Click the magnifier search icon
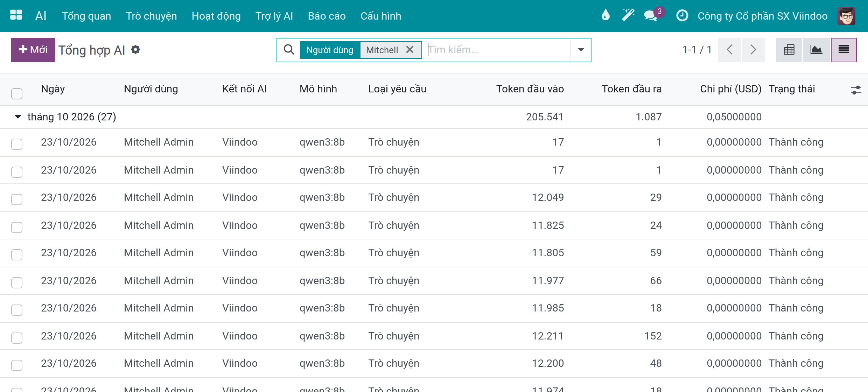This screenshot has height=392, width=868. click(289, 50)
